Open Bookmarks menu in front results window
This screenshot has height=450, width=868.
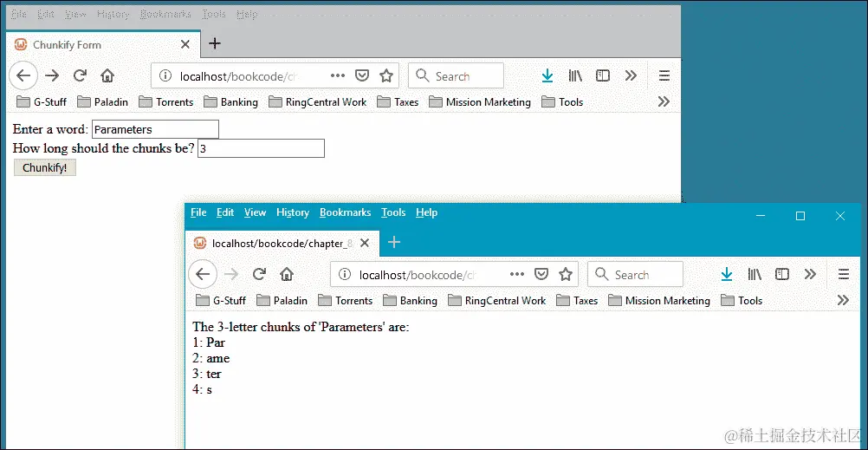pos(346,212)
